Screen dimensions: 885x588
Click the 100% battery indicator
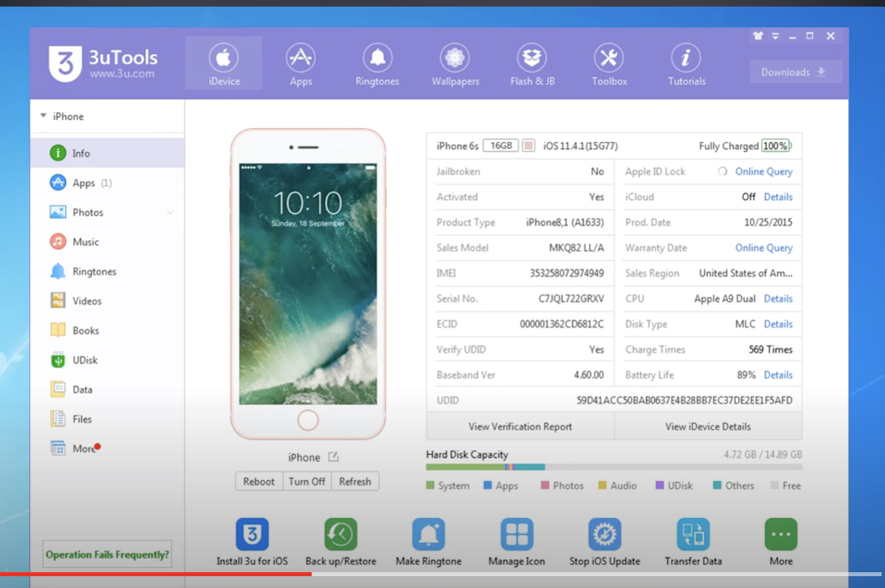(776, 146)
